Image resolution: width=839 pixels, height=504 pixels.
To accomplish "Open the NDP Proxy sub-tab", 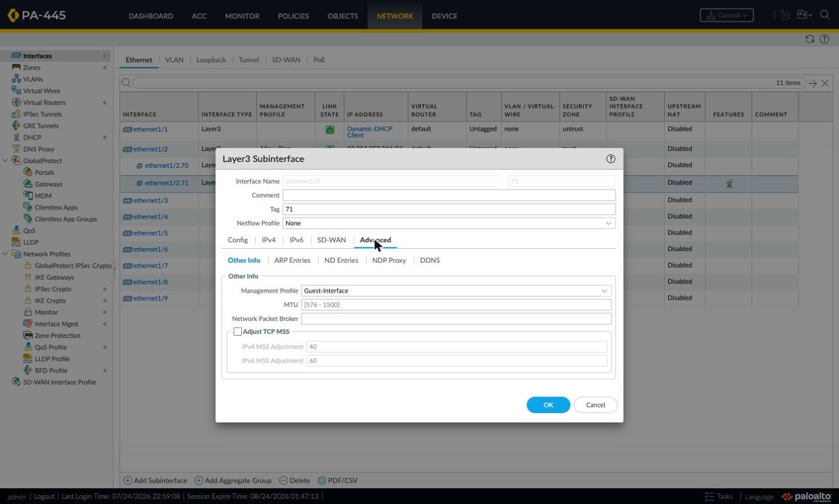I will tap(389, 261).
